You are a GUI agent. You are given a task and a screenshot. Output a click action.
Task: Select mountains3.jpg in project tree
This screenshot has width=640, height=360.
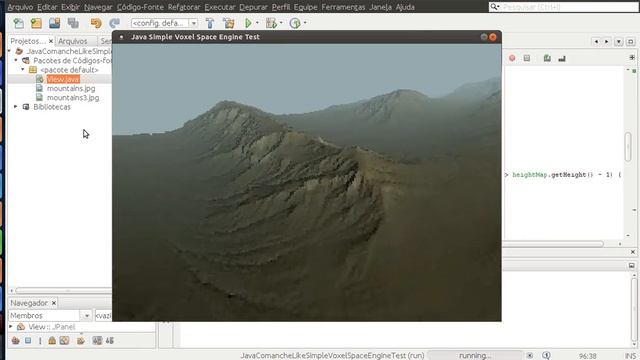click(73, 98)
